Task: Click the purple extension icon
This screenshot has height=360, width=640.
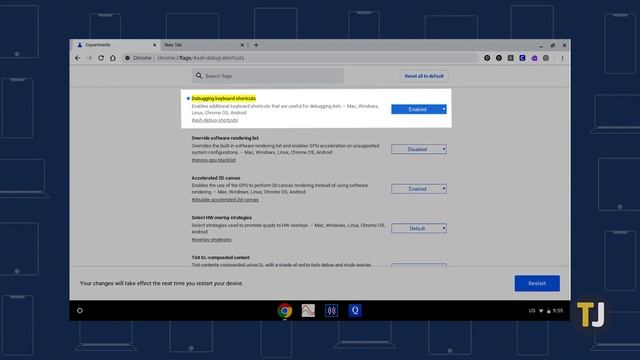Action: 534,58
